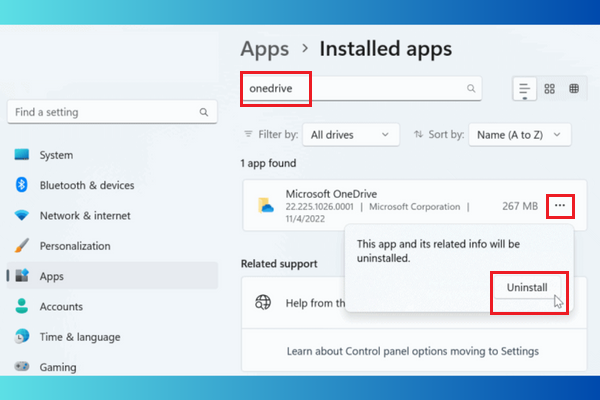This screenshot has width=600, height=400.
Task: Switch to list view layout icon
Action: coord(524,89)
